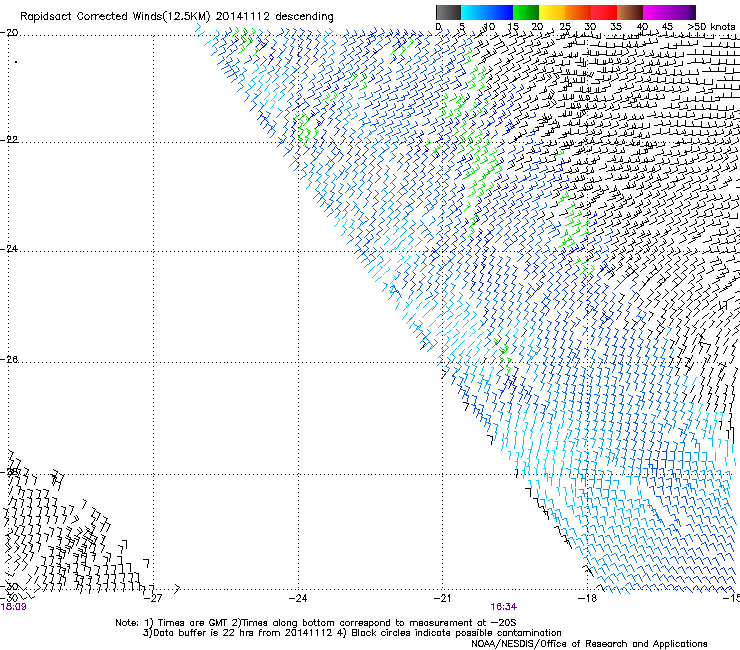The image size is (740, 650).
Task: Click the 'measurement at -20S' note text
Action: click(462, 623)
